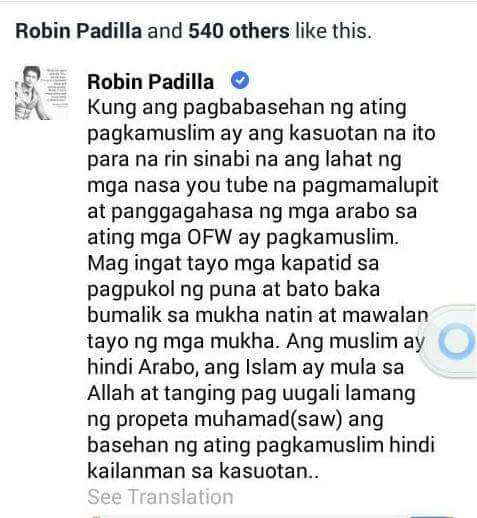This screenshot has width=477, height=518.
Task: Tap the word 'Arabo,' in the comment
Action: [169, 367]
